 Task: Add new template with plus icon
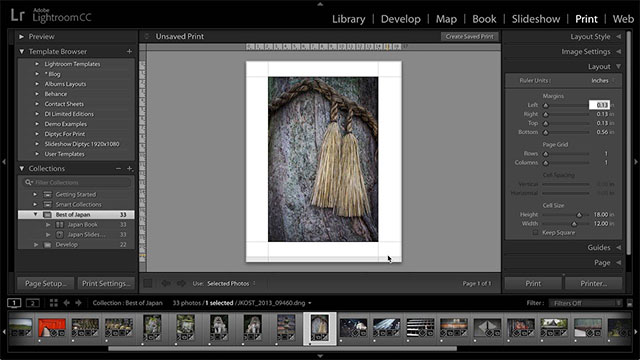(129, 51)
